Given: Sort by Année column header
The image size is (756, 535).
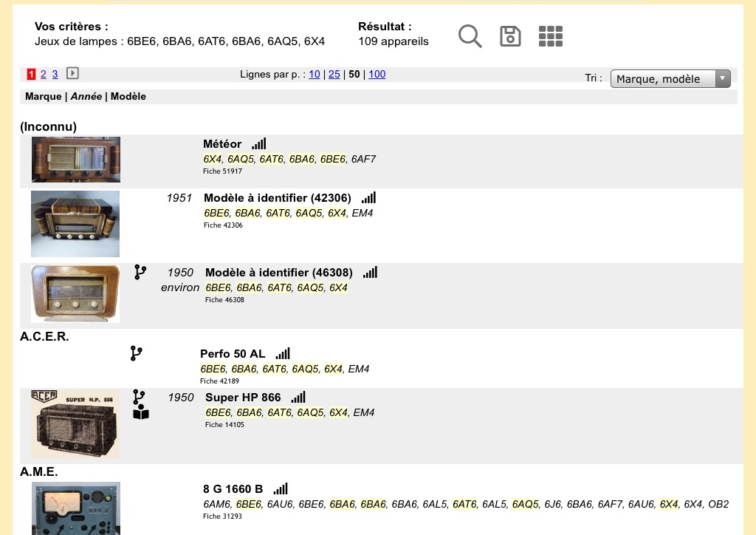Looking at the screenshot, I should [x=86, y=97].
